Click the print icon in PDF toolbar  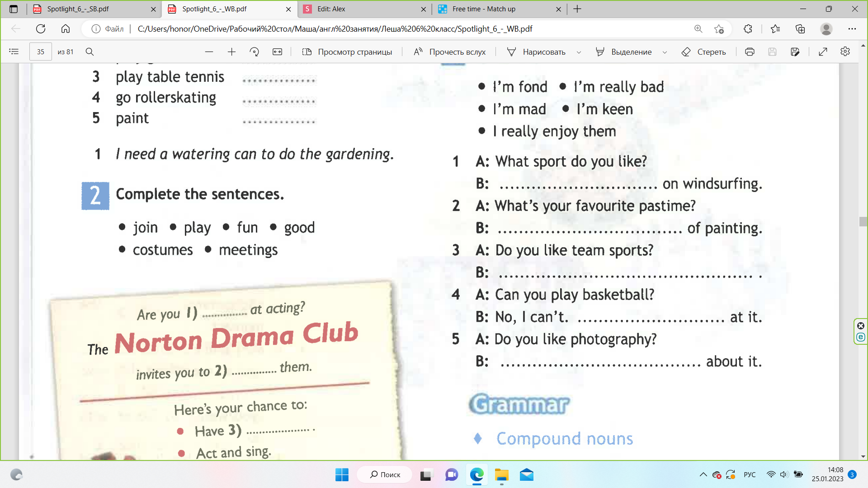[x=750, y=52]
